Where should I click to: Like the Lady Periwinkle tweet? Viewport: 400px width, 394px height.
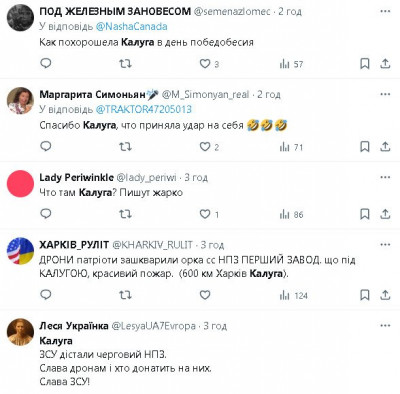click(209, 214)
